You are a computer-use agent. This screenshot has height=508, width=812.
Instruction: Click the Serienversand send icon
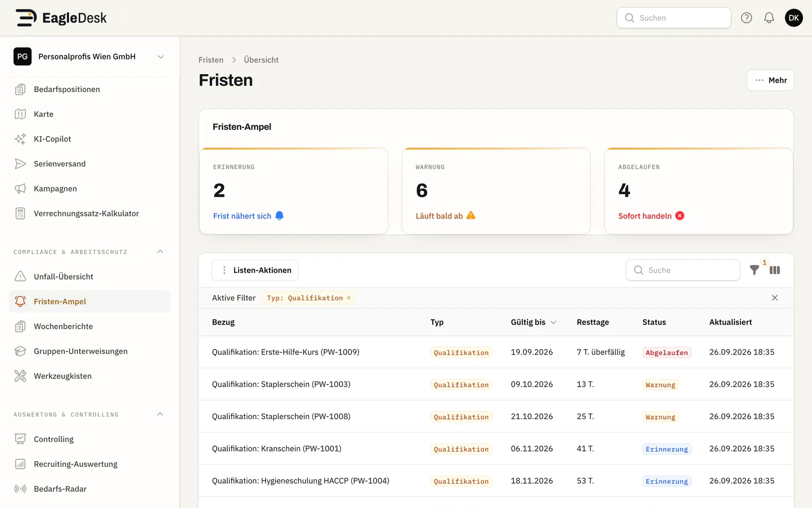click(20, 164)
